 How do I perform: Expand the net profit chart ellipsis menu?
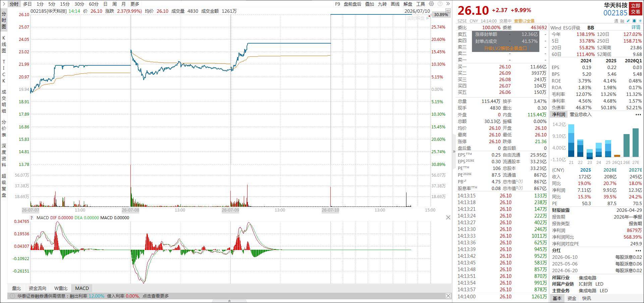(x=638, y=115)
